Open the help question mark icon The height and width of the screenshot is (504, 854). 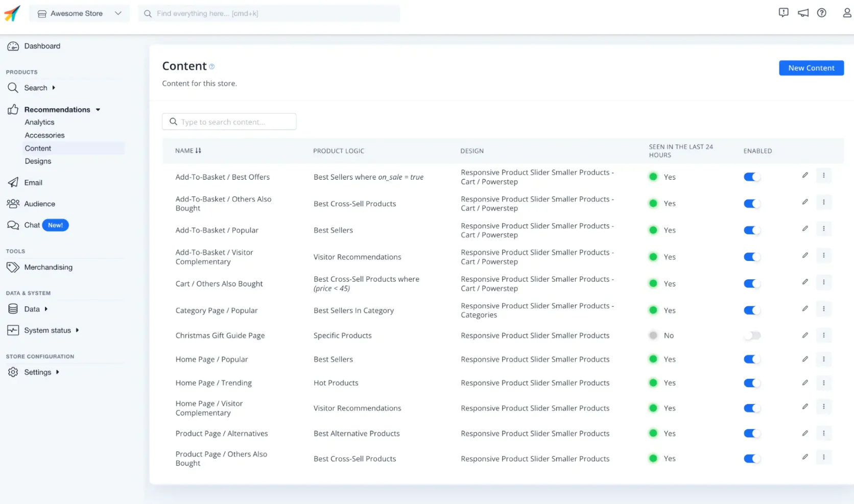click(821, 13)
